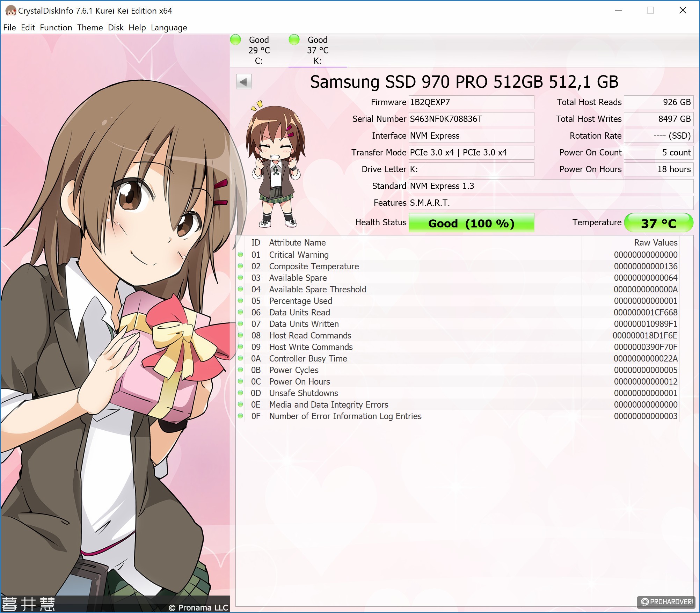700x613 pixels.
Task: Open the Theme menu
Action: [90, 28]
